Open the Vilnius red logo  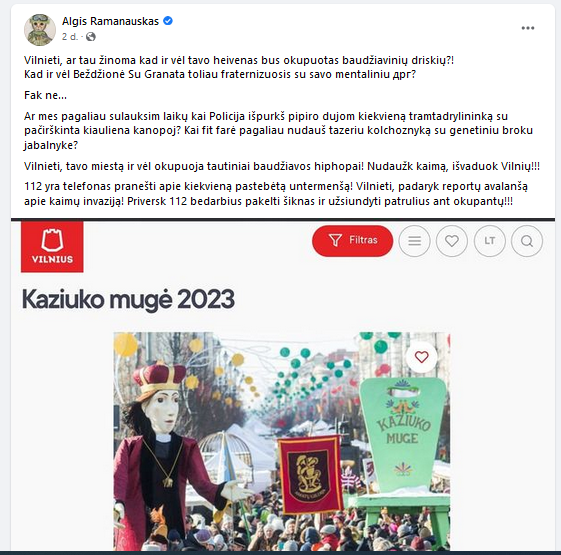click(x=52, y=247)
